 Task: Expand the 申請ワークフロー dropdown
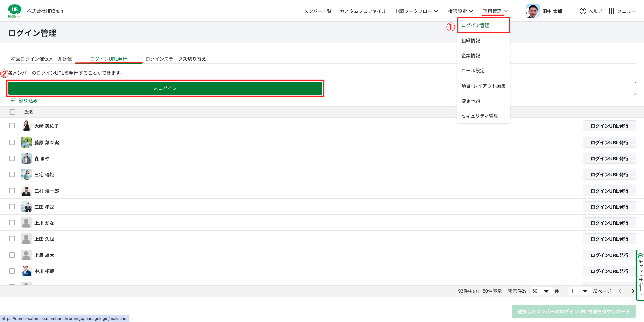tap(416, 11)
